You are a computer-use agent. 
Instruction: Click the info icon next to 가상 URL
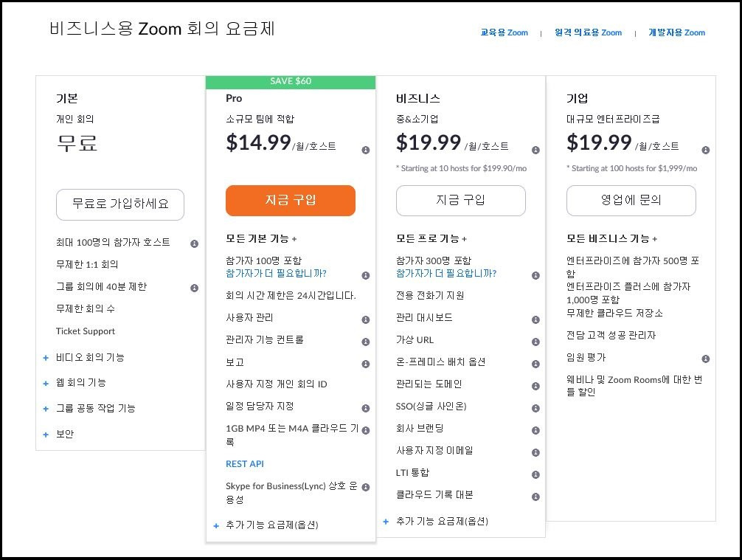535,342
